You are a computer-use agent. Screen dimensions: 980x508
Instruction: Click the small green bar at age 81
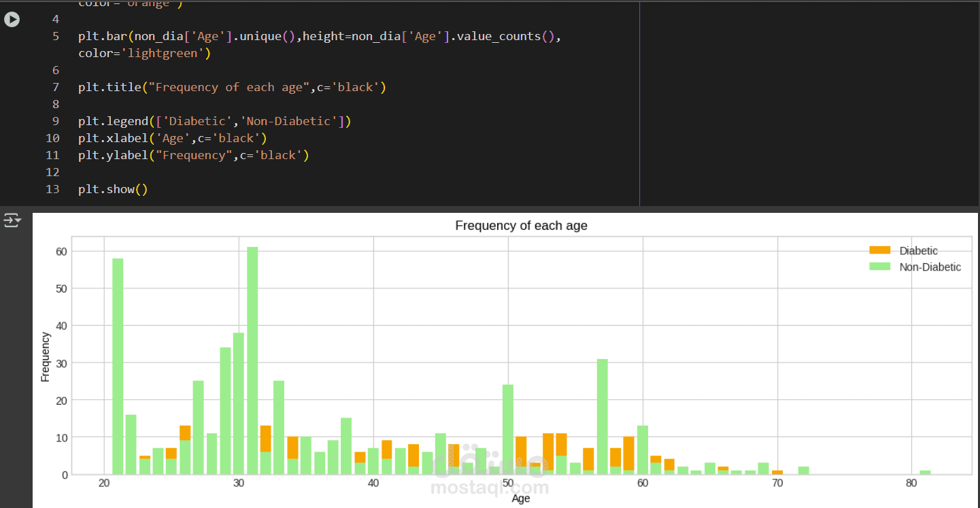(925, 472)
